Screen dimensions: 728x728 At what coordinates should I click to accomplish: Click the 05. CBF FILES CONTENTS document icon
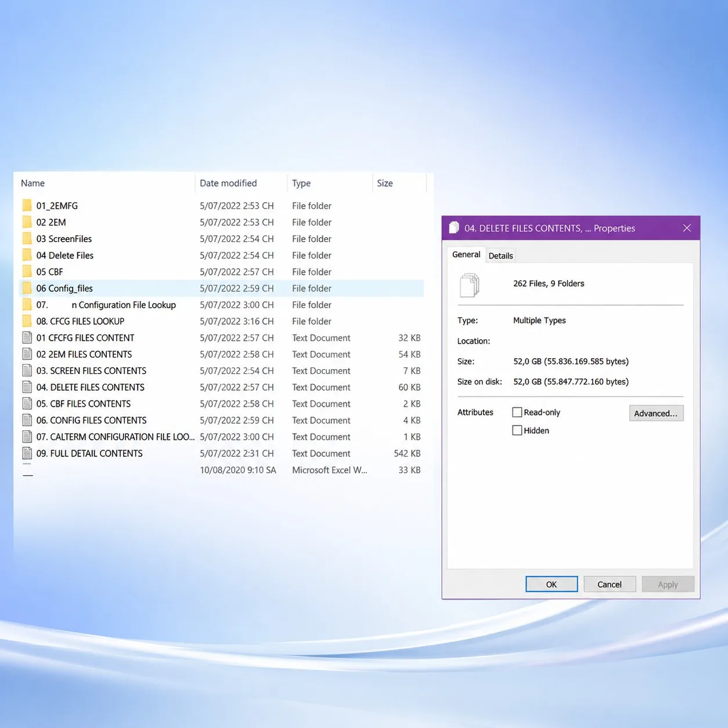(x=27, y=403)
